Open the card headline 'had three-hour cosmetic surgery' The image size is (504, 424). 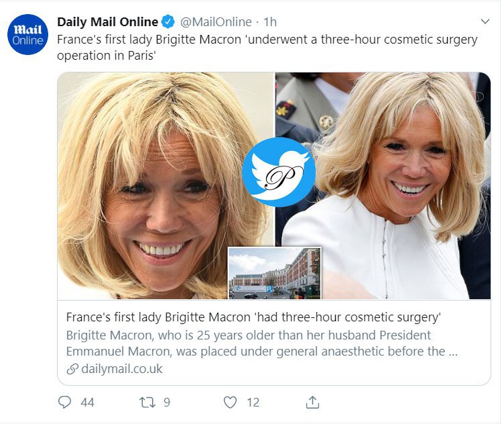tap(253, 317)
